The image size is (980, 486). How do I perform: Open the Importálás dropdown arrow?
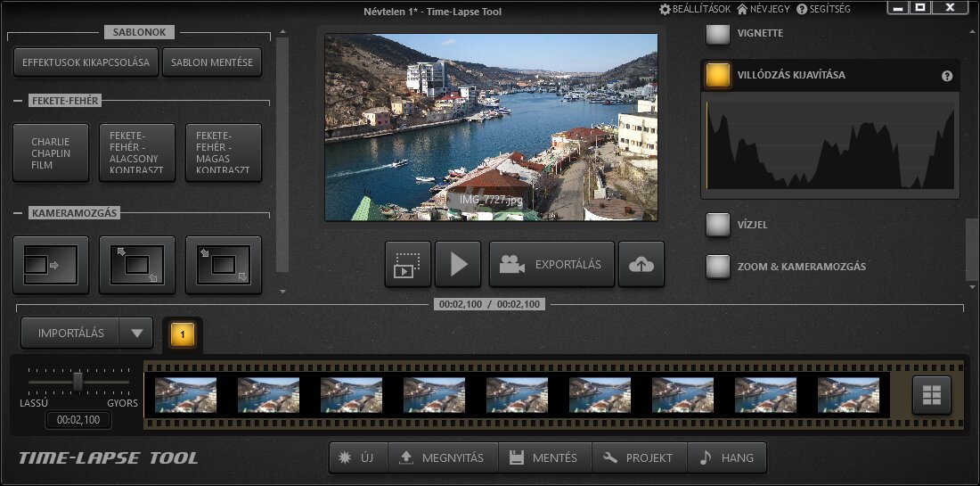[x=136, y=334]
